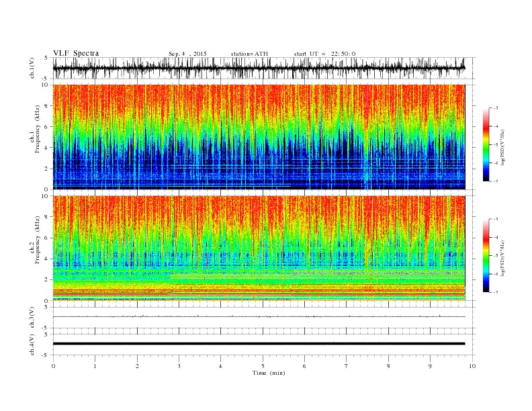
Task: Click the "VLF Spectra" plot title
Action: [76, 53]
